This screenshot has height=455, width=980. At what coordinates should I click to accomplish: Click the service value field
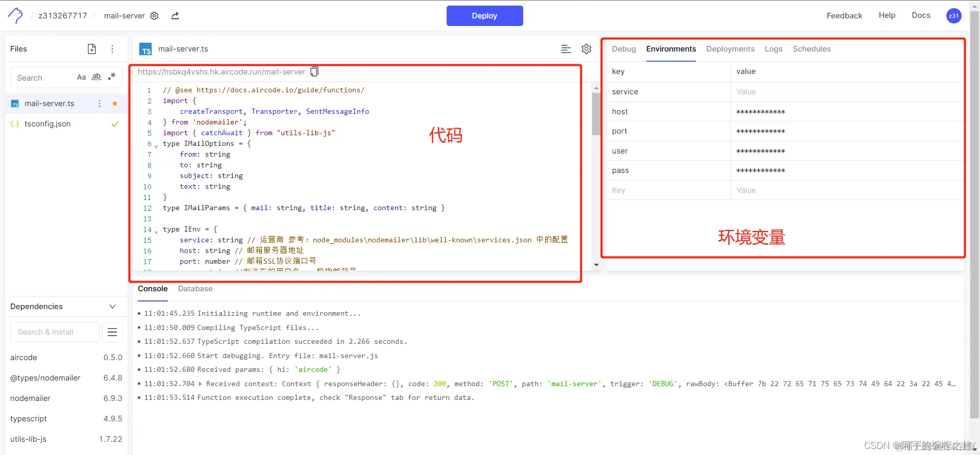[847, 92]
